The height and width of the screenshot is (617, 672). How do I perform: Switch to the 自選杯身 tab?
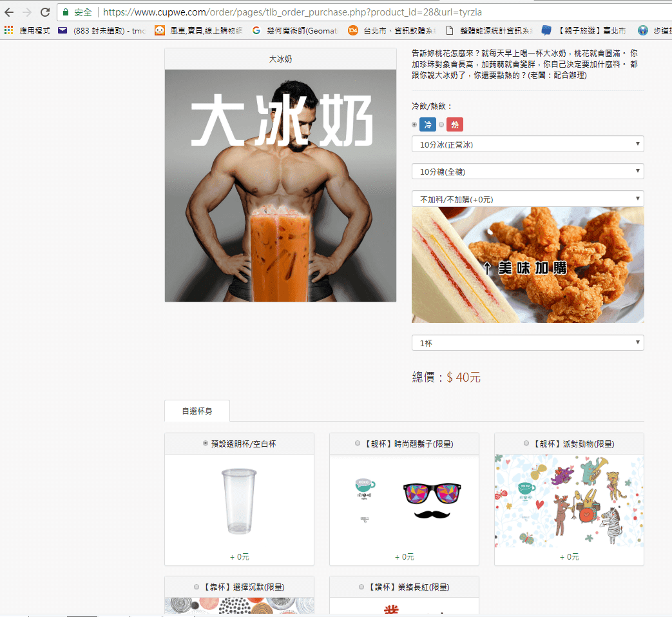(x=197, y=411)
